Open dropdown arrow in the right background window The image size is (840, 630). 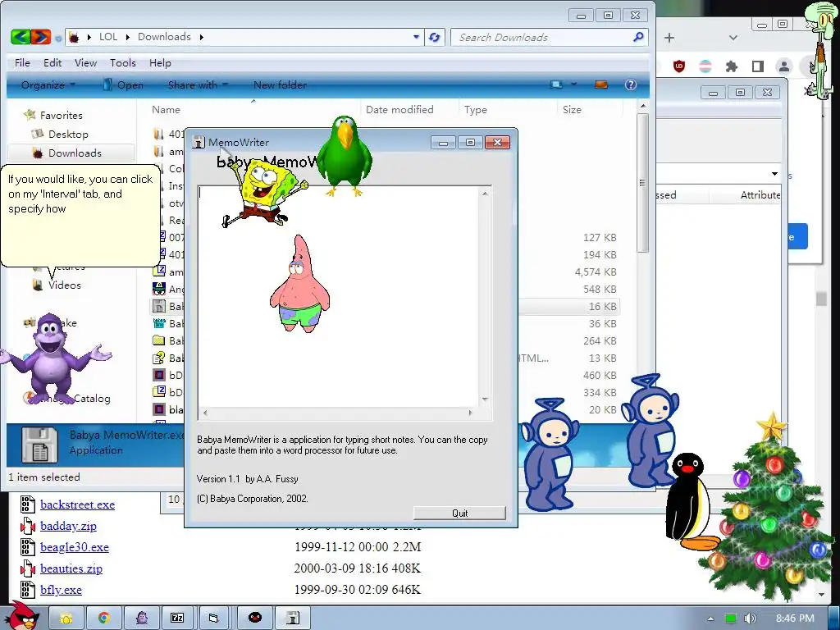(x=774, y=174)
